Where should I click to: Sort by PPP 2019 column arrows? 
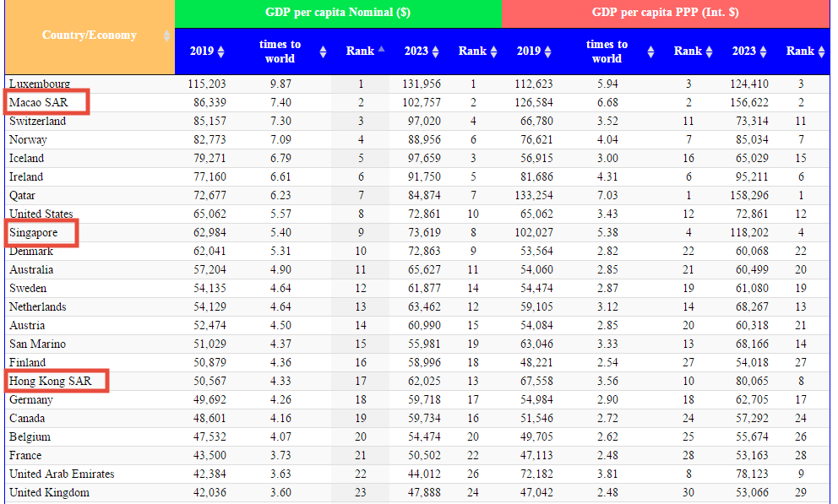coord(547,51)
